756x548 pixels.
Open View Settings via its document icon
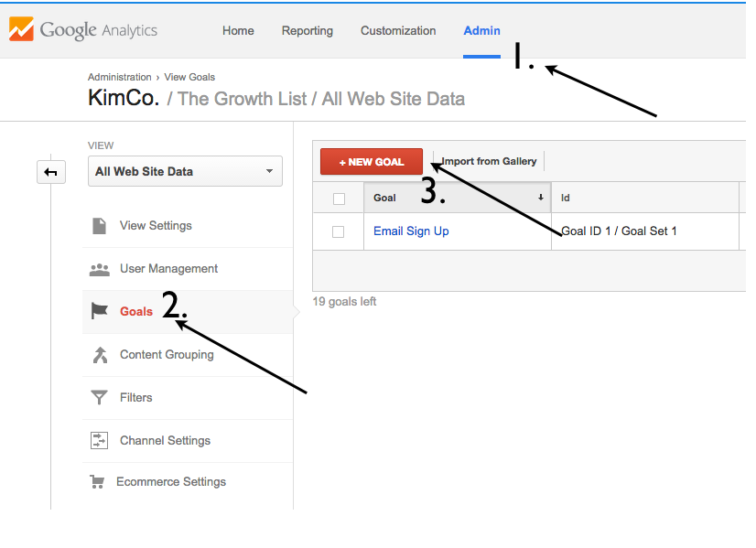coord(100,226)
